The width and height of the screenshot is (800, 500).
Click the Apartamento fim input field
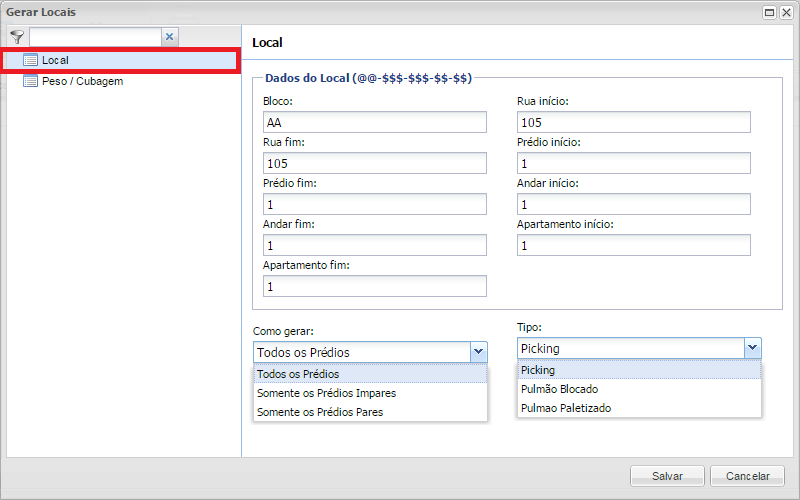(374, 286)
